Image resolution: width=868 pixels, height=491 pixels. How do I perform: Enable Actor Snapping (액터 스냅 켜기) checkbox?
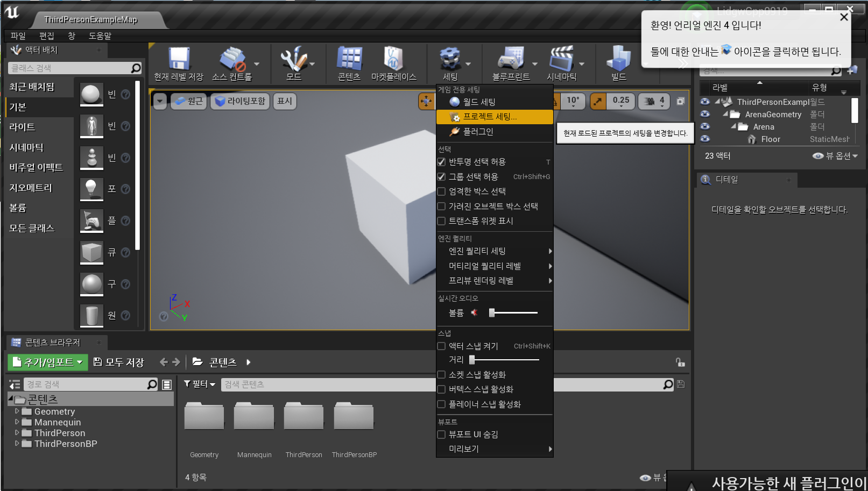pos(441,346)
